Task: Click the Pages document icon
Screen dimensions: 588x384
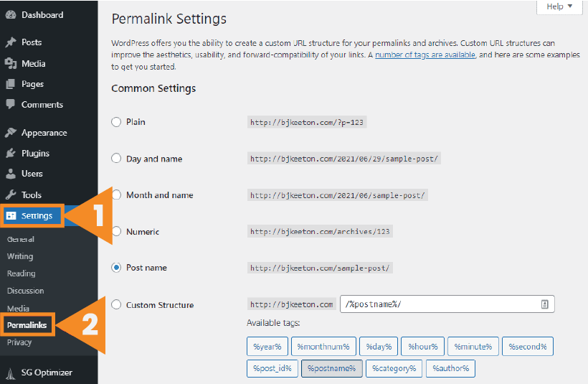Action: 11,84
